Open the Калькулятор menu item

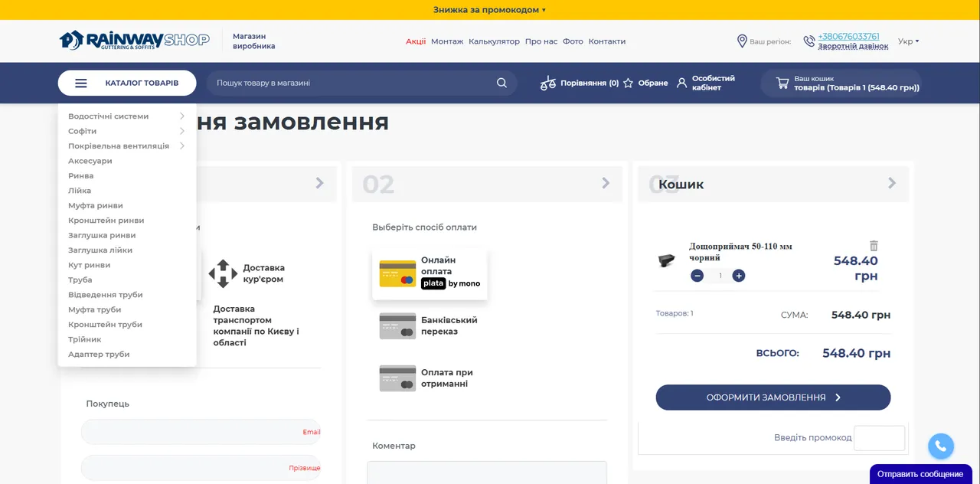coord(494,41)
